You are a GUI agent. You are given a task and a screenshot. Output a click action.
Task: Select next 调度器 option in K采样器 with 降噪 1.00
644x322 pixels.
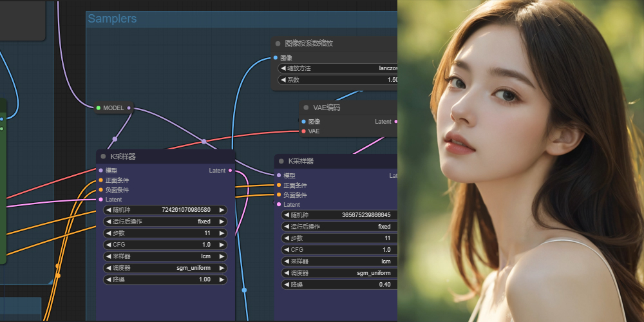pos(222,268)
